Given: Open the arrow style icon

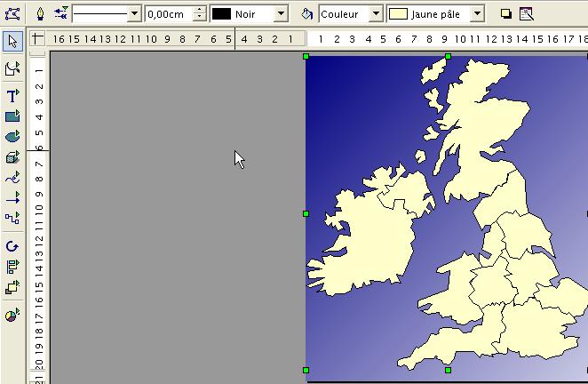Looking at the screenshot, I should [x=60, y=13].
